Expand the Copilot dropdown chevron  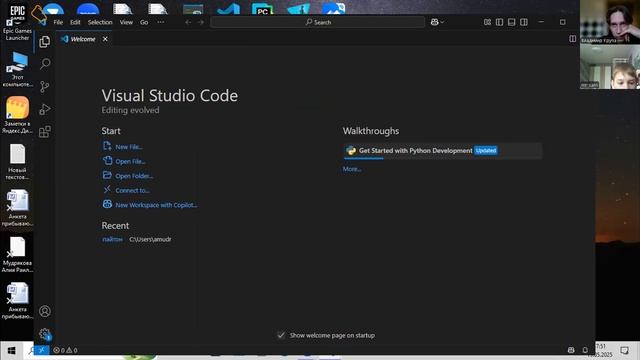(x=442, y=22)
